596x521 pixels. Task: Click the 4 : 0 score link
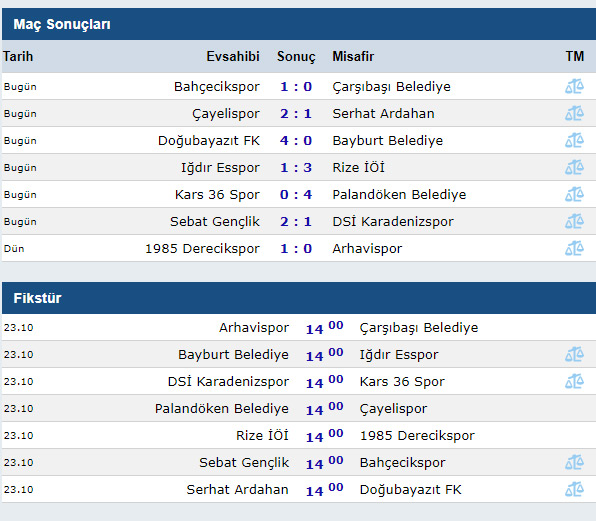296,141
